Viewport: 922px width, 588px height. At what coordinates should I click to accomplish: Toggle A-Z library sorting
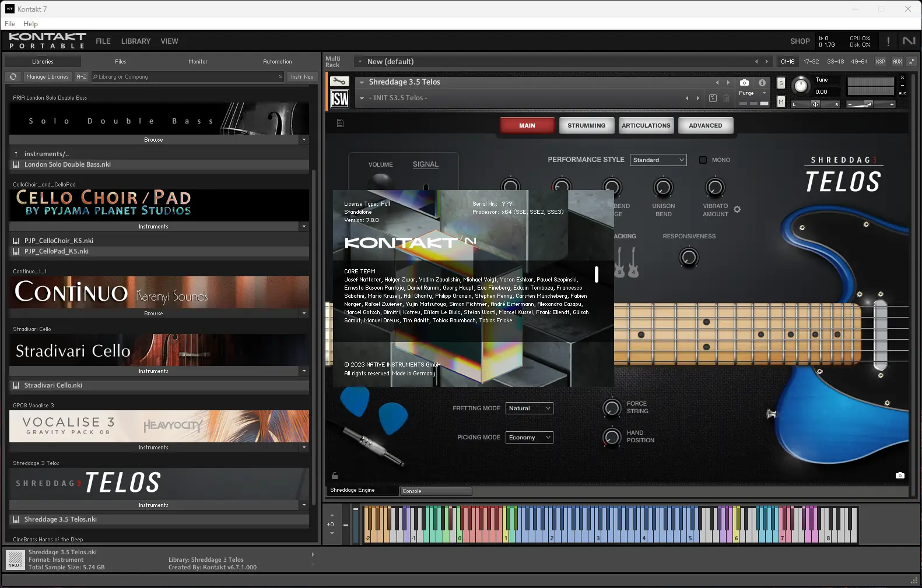(x=82, y=77)
